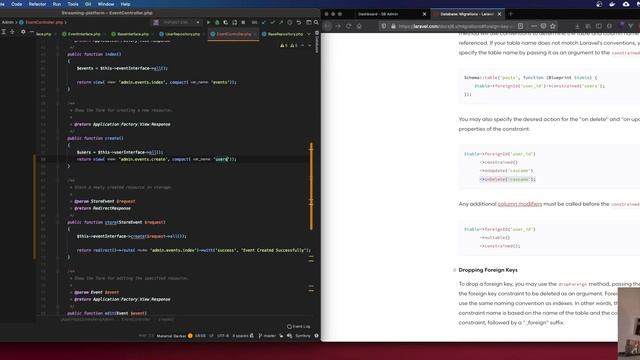Close the Database Migrations browser tab
This screenshot has height=360, width=640.
(x=499, y=14)
